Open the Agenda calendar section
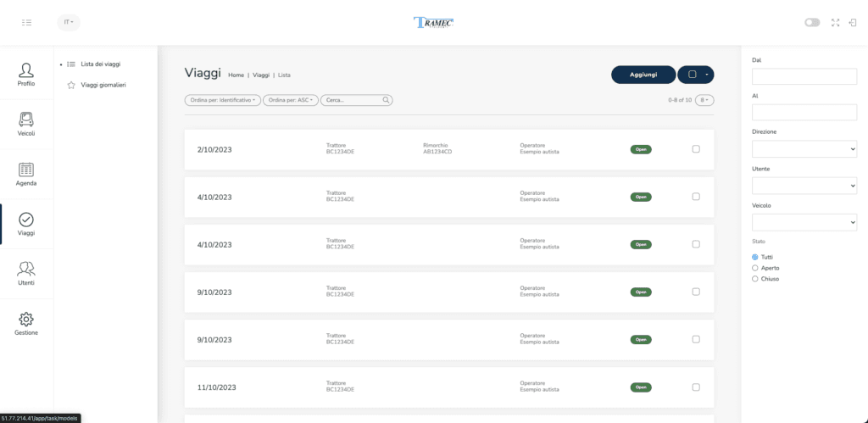This screenshot has height=423, width=868. tap(26, 175)
